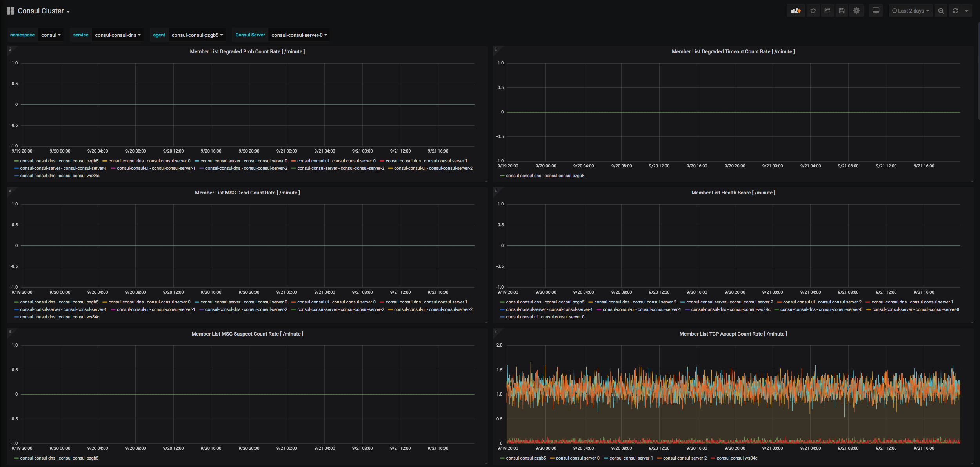980x467 pixels.
Task: Toggle consul-consul-server-0 series in TCP Accept legend
Action: coord(577,458)
